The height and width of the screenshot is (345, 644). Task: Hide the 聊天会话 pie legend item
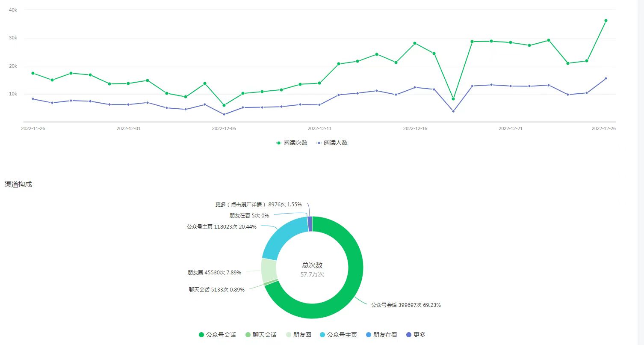click(261, 335)
